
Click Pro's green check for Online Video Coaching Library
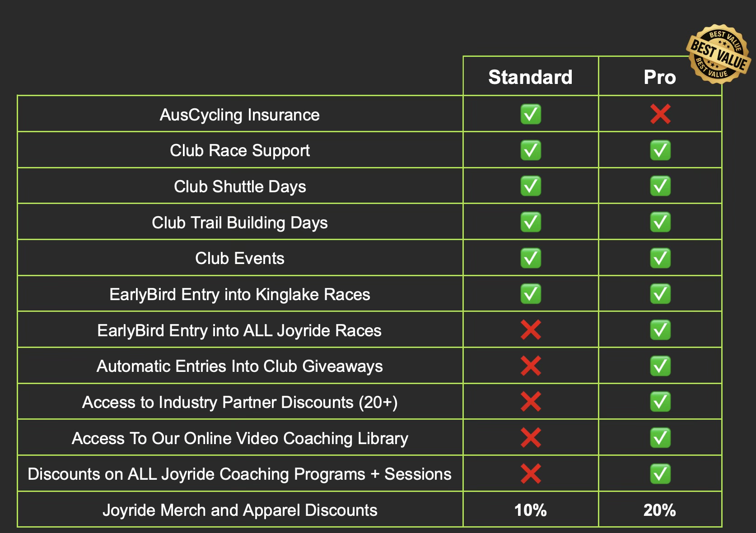(x=660, y=438)
